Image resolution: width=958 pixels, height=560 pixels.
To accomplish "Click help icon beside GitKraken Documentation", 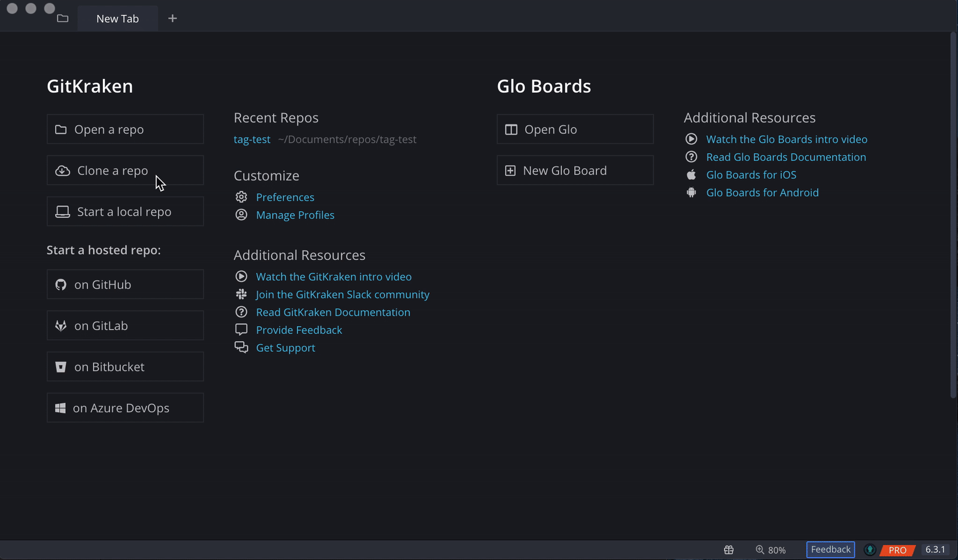I will [x=241, y=312].
